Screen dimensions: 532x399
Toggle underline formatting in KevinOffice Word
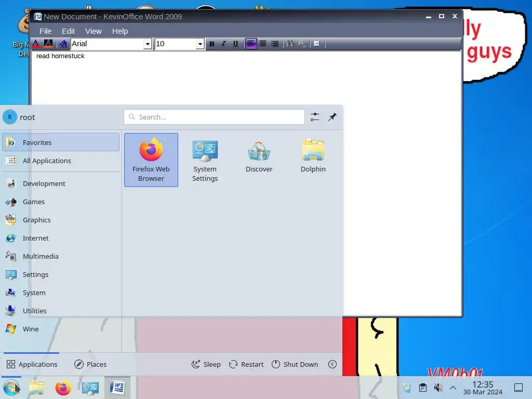point(235,44)
